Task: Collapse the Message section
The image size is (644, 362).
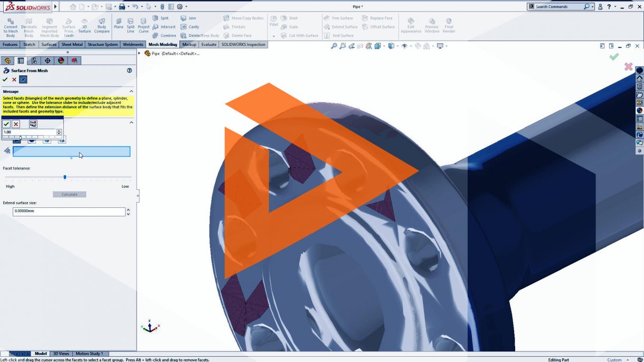Action: [x=131, y=91]
